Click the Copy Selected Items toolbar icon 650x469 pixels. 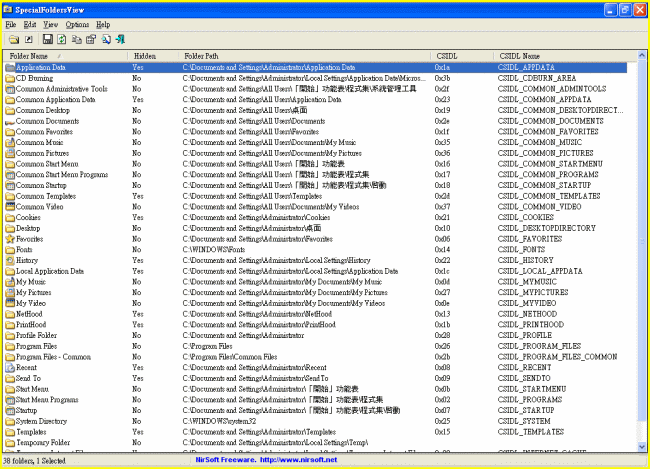tap(76, 39)
